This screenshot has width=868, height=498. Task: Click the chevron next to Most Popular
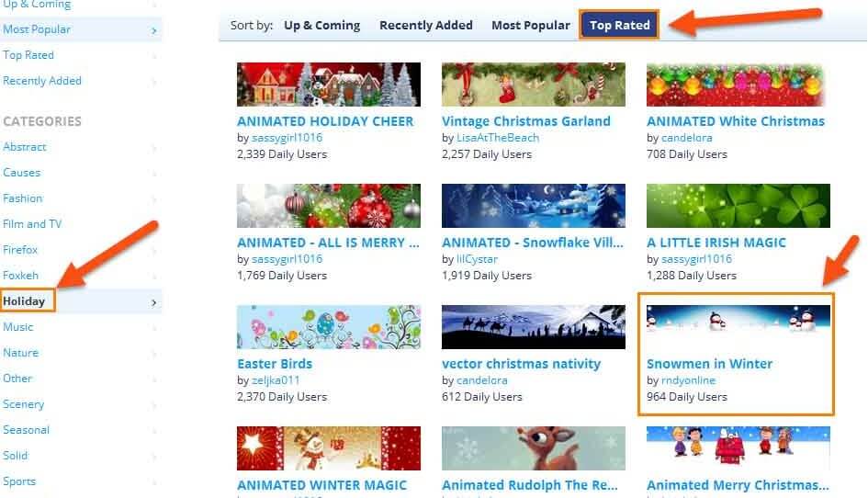pos(154,30)
